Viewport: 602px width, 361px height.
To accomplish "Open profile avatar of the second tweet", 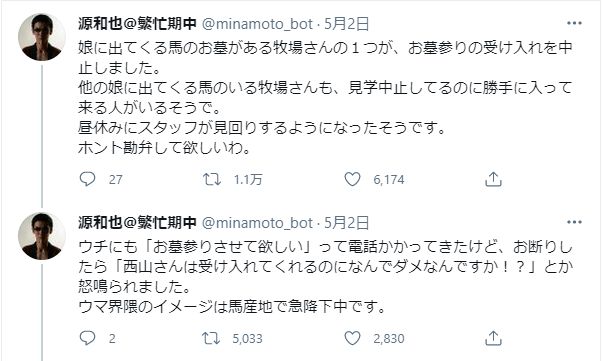I will 41,236.
